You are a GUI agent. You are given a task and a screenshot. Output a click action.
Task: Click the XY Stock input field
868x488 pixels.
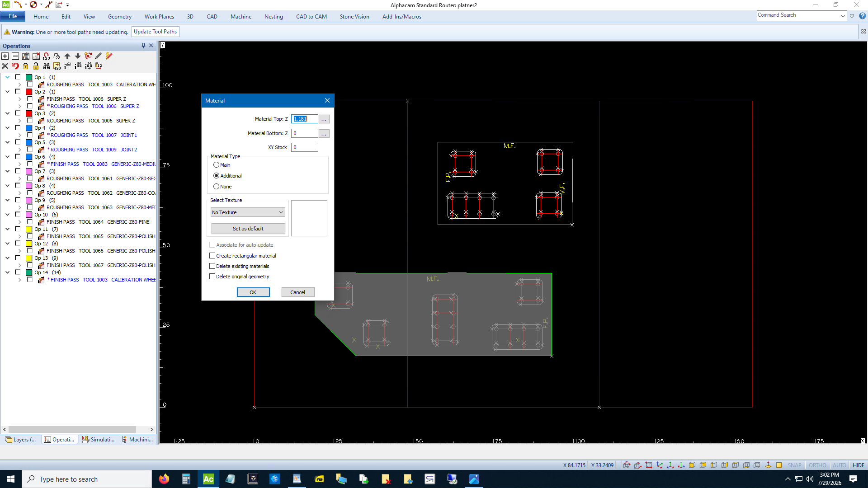point(305,147)
